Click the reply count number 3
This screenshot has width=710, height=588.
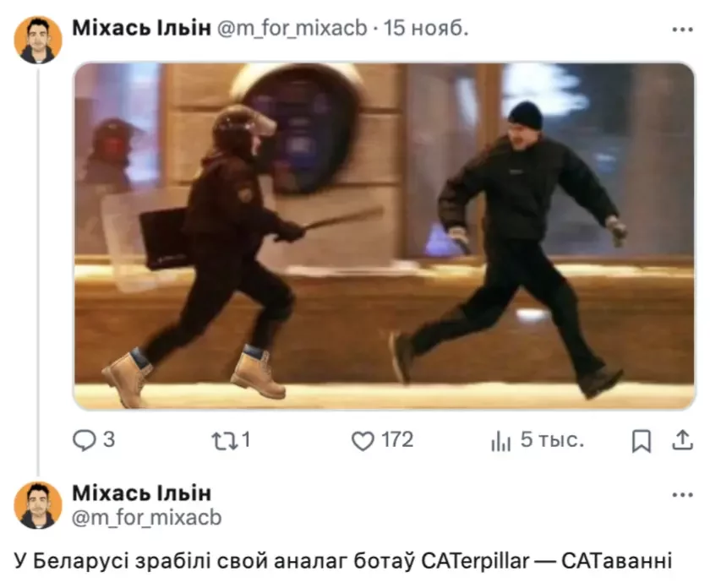[x=109, y=440]
